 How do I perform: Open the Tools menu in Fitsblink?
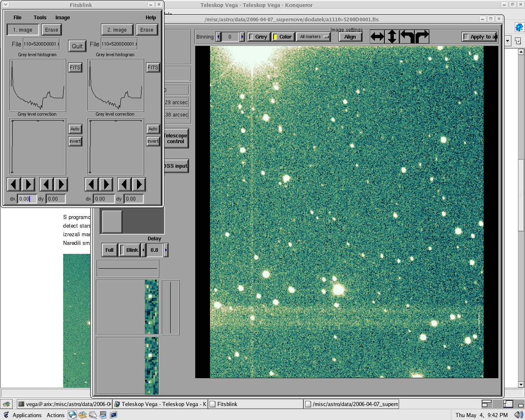40,18
